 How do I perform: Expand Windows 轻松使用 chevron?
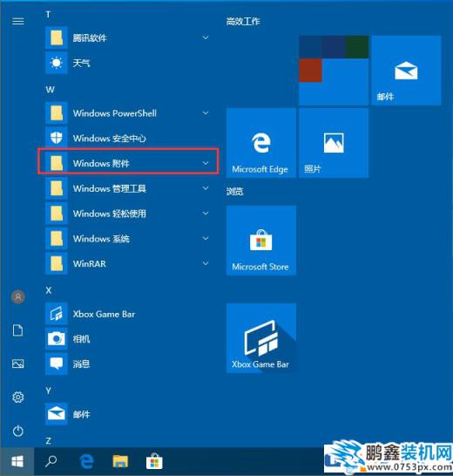[x=206, y=214]
